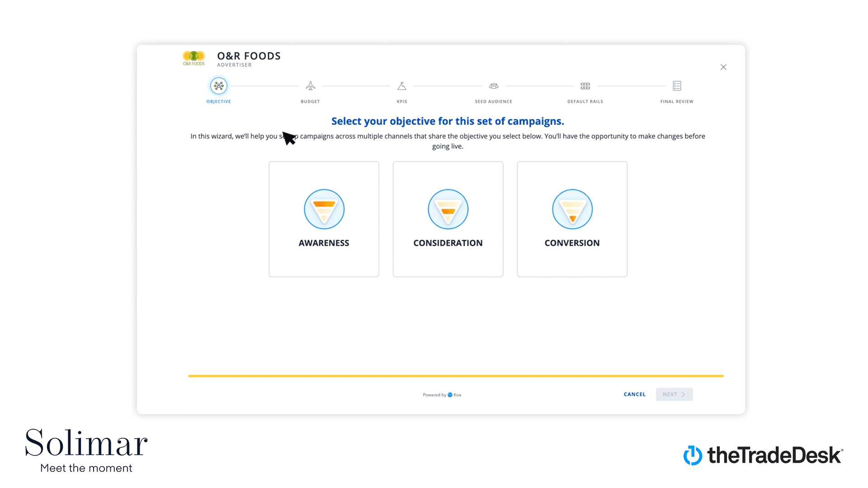
Task: Click the Objective step icon
Action: point(219,86)
